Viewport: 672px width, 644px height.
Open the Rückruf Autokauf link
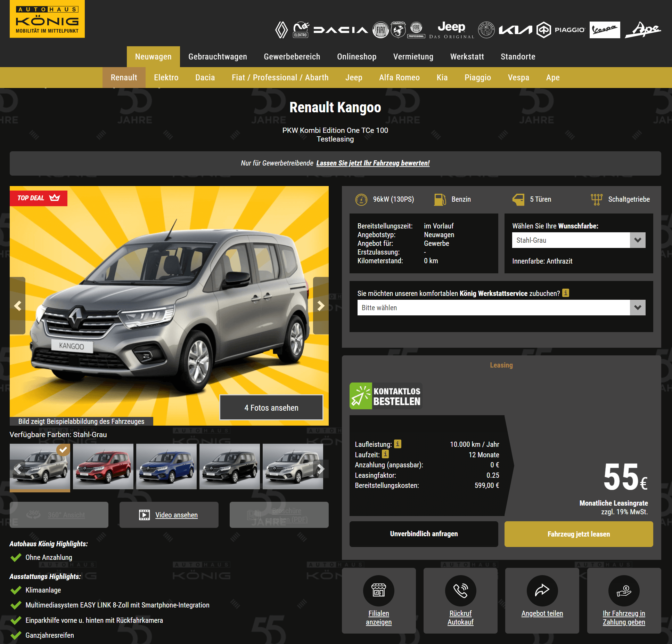pos(460,618)
